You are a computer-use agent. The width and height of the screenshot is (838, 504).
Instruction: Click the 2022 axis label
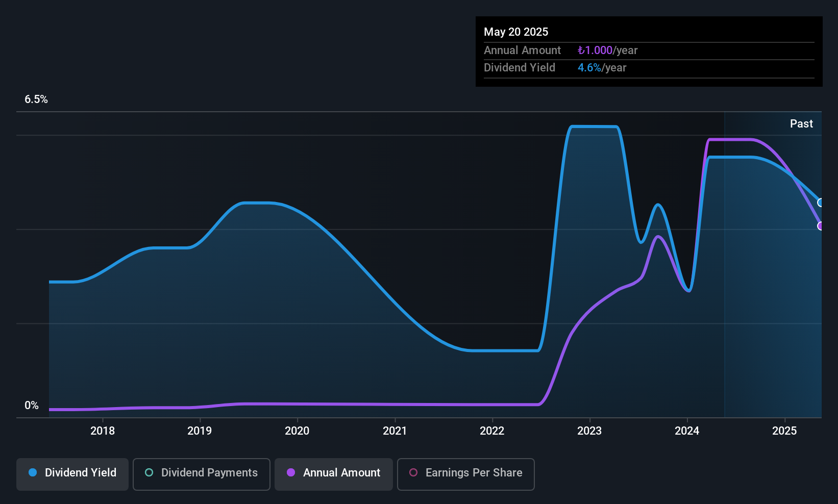(492, 431)
